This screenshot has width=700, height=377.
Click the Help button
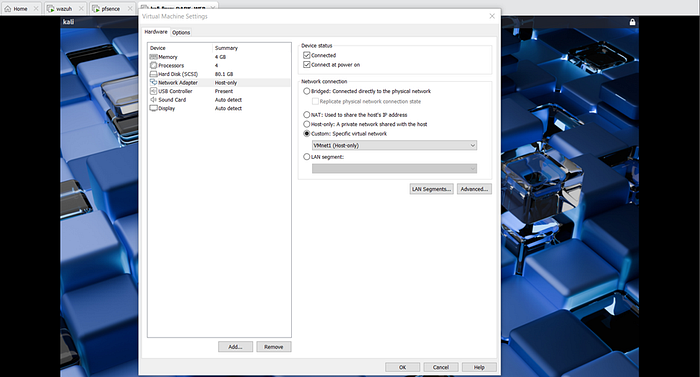(479, 367)
